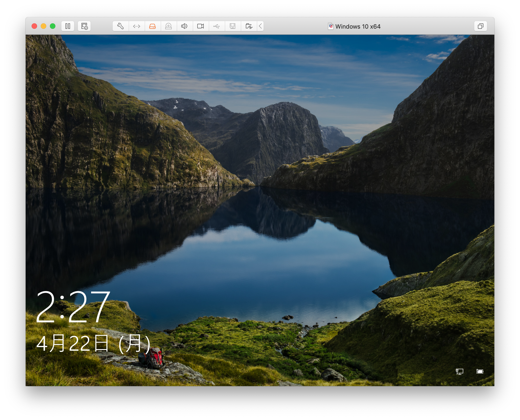Click the Windows 10 x64 window title
Image resolution: width=520 pixels, height=420 pixels.
point(358,26)
